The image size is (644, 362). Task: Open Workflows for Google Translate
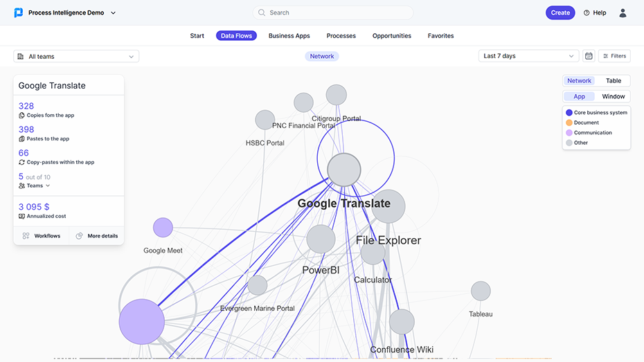(42, 235)
